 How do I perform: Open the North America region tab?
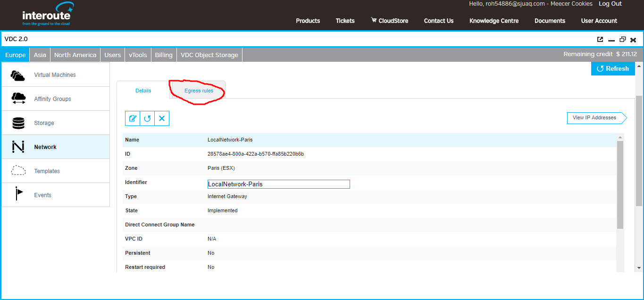coord(75,55)
